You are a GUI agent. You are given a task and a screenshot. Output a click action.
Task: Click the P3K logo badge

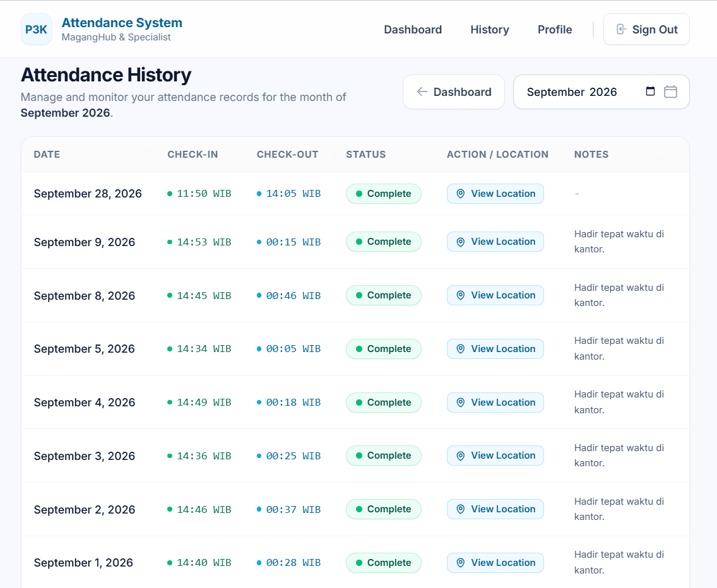[37, 29]
